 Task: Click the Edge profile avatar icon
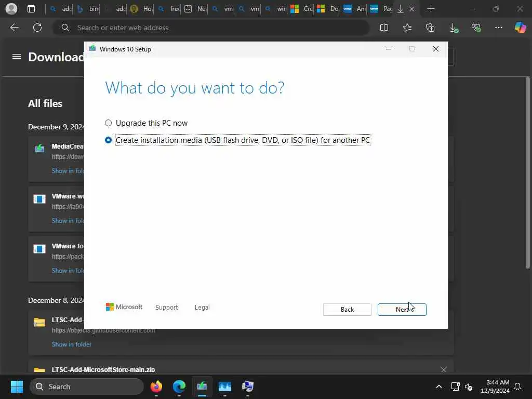coord(11,9)
